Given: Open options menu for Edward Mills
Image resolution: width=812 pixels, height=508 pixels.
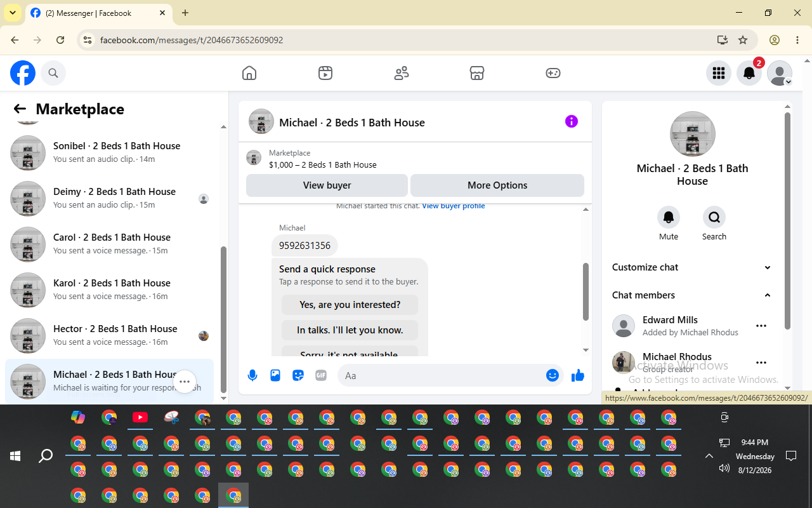Looking at the screenshot, I should pyautogui.click(x=761, y=326).
